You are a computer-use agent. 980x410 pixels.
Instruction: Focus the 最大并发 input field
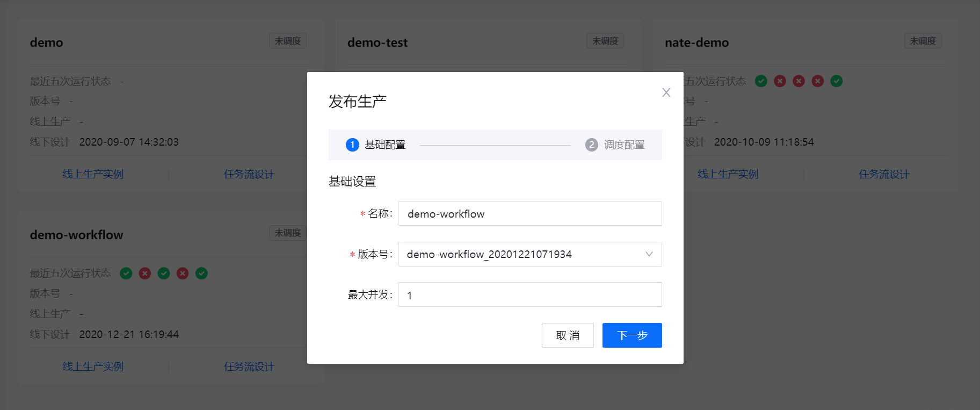[529, 294]
